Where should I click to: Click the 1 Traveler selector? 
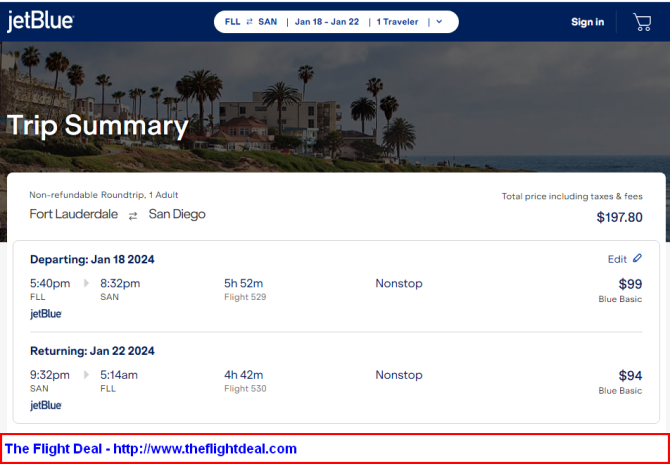pos(397,22)
